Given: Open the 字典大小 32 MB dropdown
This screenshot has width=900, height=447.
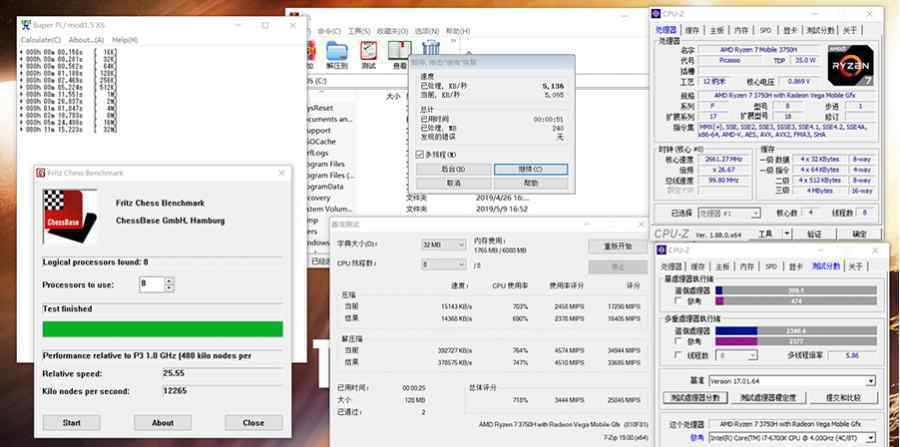Looking at the screenshot, I should click(444, 245).
